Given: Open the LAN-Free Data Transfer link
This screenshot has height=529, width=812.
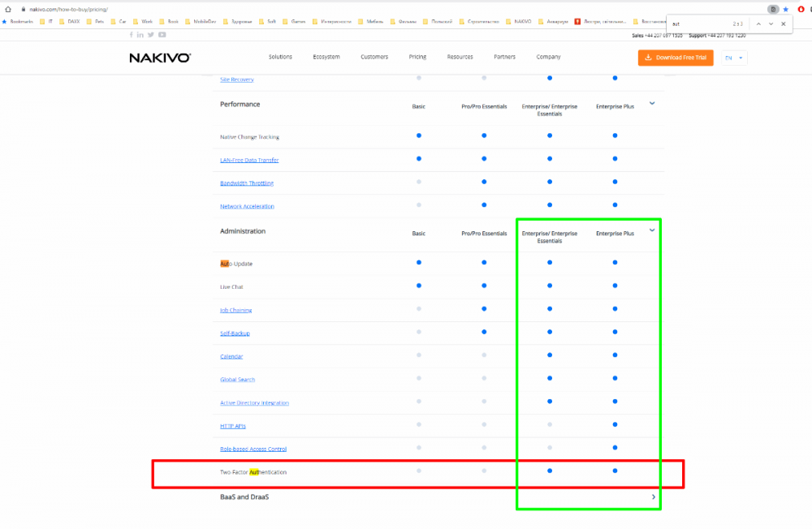Looking at the screenshot, I should [249, 161].
